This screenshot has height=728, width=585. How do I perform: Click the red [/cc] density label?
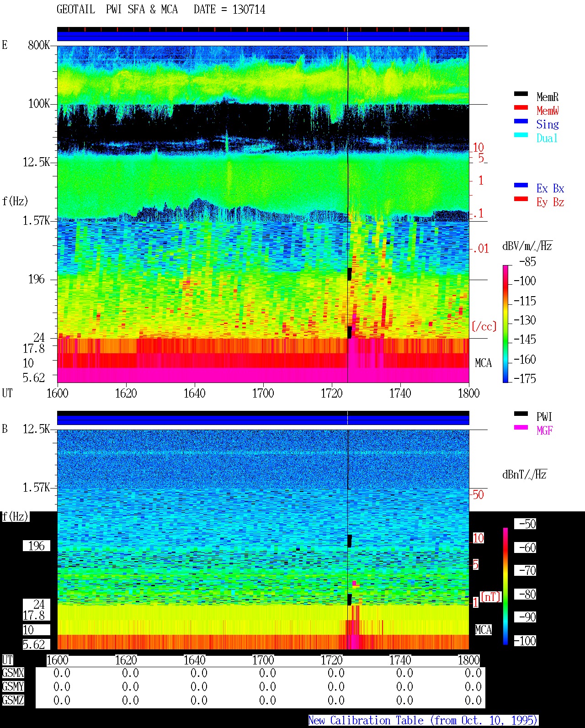pyautogui.click(x=484, y=326)
